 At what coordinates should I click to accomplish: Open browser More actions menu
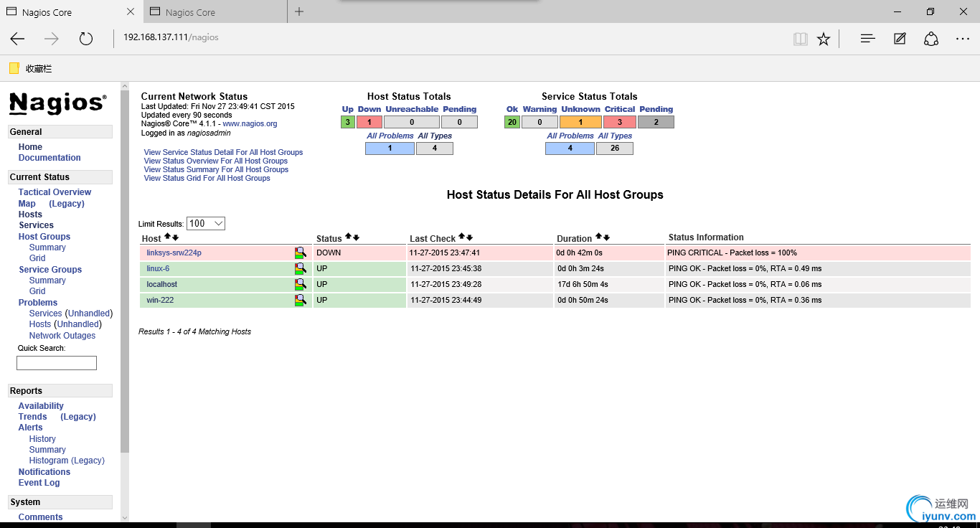click(x=963, y=39)
